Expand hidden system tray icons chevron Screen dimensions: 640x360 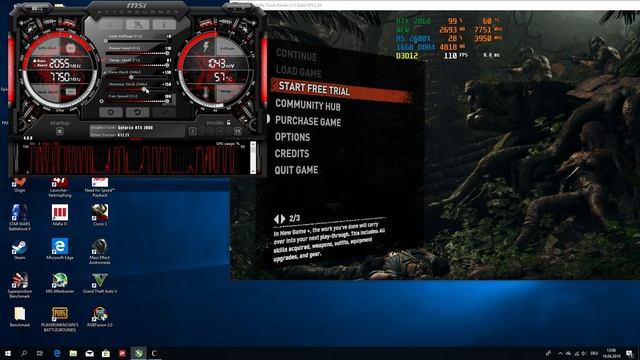[x=560, y=353]
